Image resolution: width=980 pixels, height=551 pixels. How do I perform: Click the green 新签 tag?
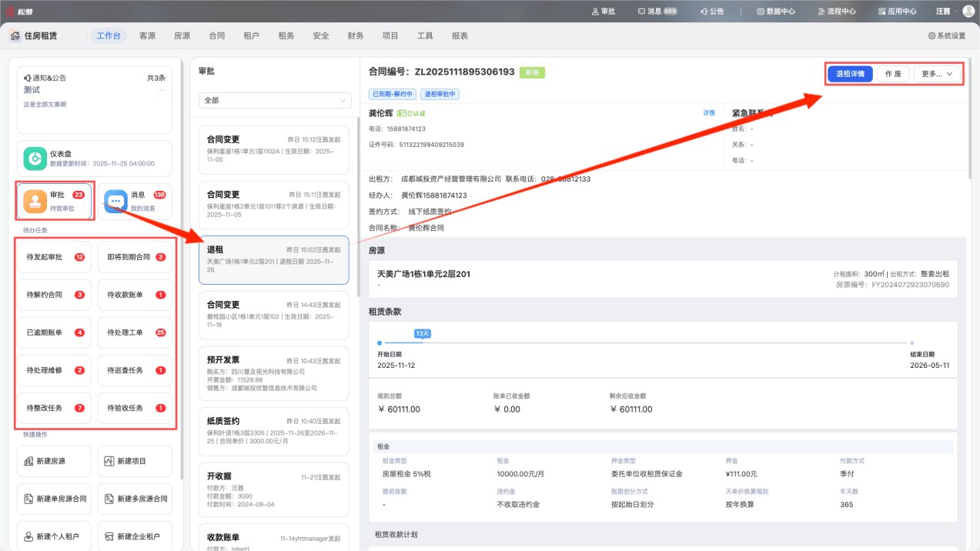(x=532, y=72)
